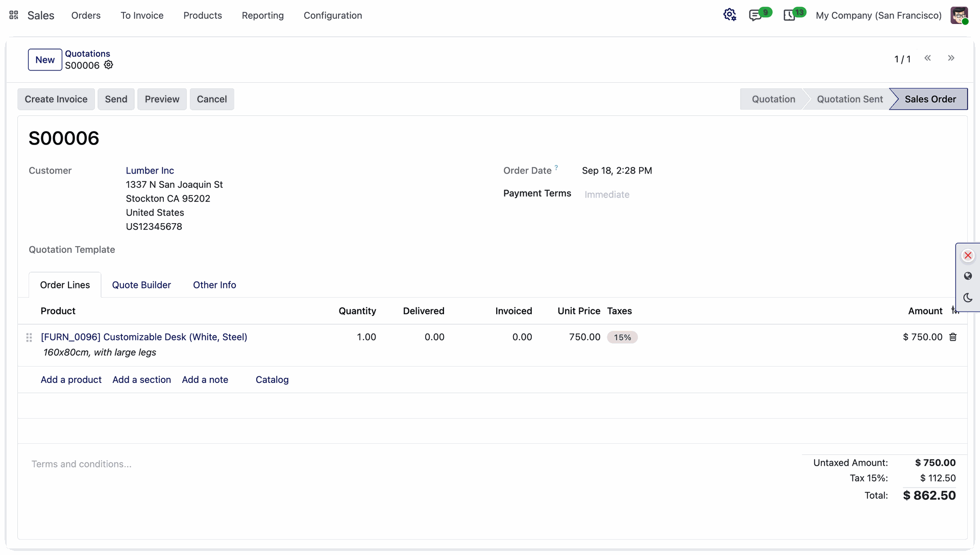Click the Quotation status stage
Image resolution: width=980 pixels, height=555 pixels.
click(x=773, y=99)
